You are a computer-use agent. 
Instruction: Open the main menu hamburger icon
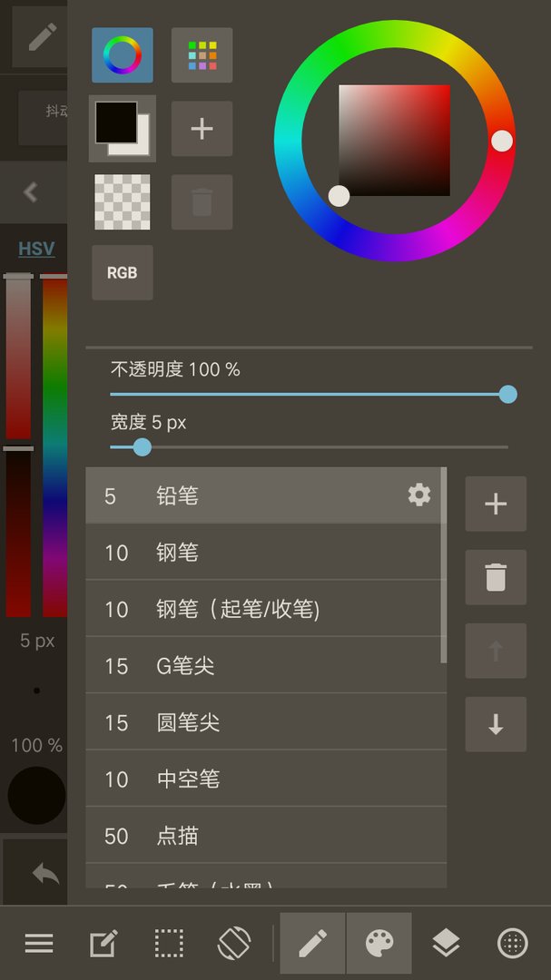(39, 944)
